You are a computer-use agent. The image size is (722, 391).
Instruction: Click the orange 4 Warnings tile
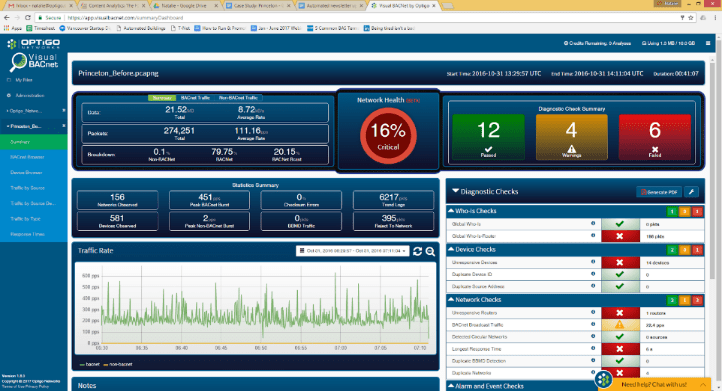tap(571, 137)
